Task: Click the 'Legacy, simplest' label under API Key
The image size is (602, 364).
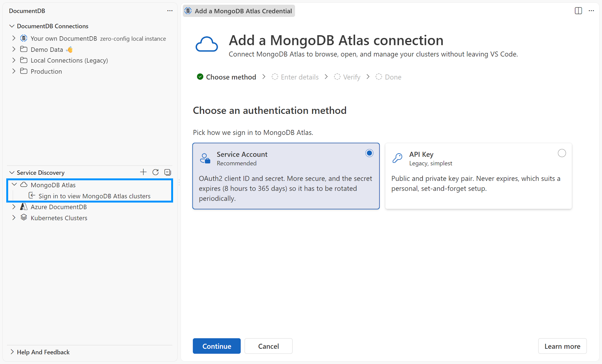Action: (x=430, y=163)
